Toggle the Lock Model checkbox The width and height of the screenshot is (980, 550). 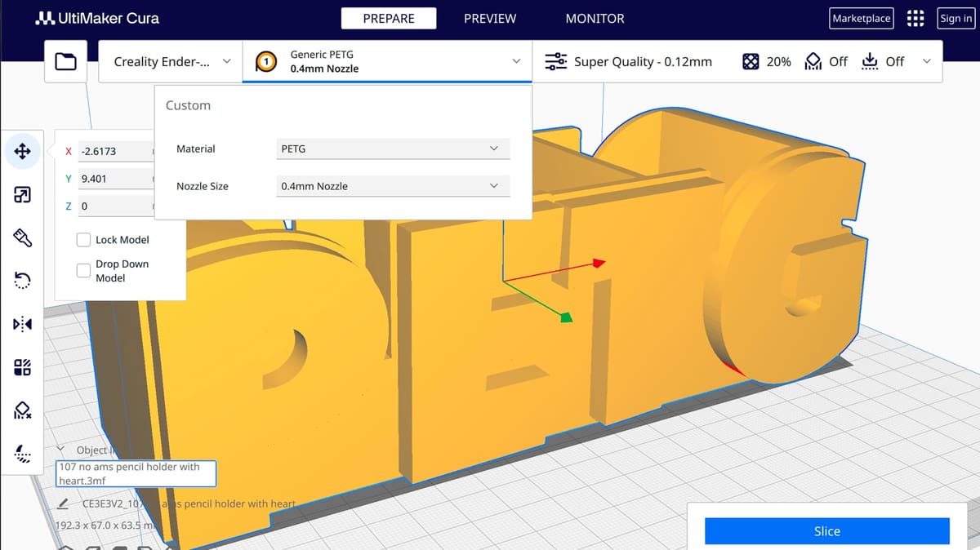tap(83, 240)
